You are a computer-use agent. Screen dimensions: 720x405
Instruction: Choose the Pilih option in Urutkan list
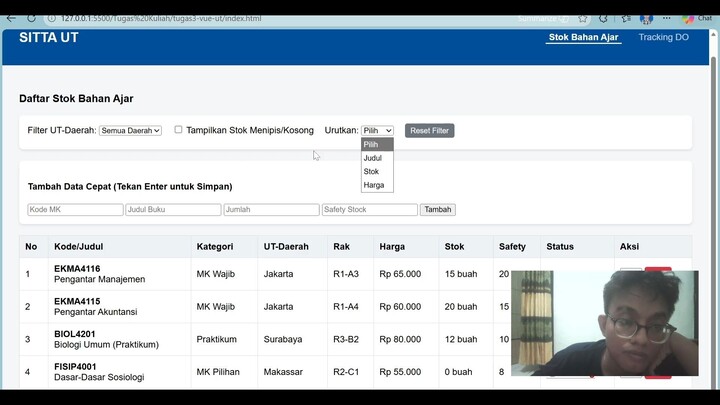[x=377, y=144]
